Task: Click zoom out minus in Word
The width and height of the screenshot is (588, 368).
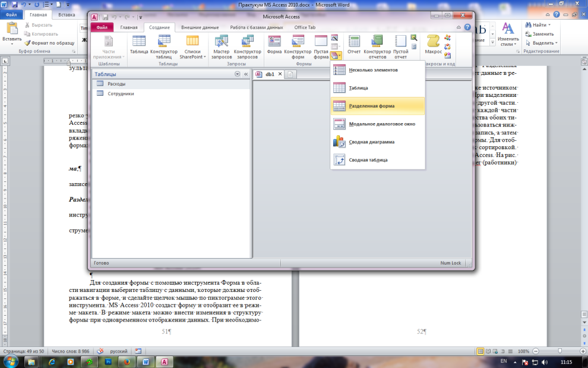Action: tap(536, 351)
